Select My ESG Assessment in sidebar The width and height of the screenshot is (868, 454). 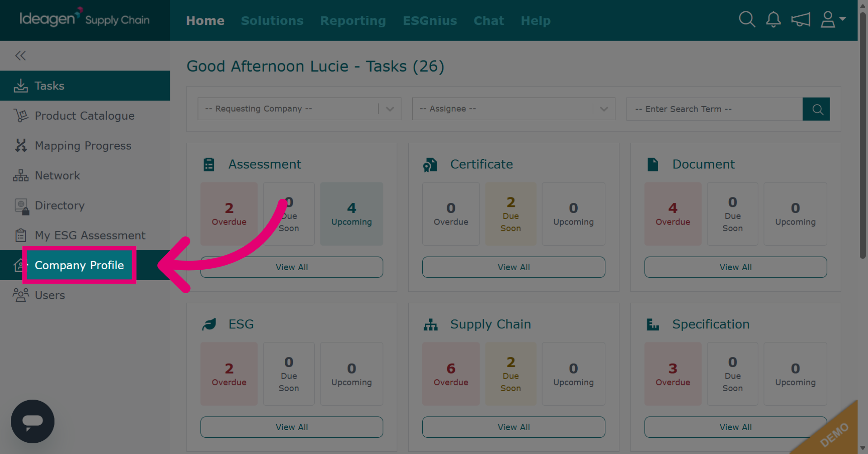tap(85, 235)
